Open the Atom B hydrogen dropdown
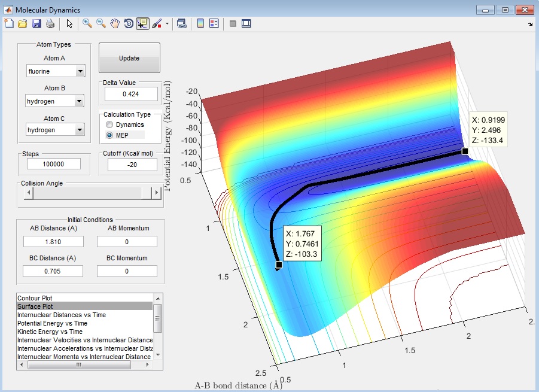The image size is (539, 392). click(x=81, y=102)
